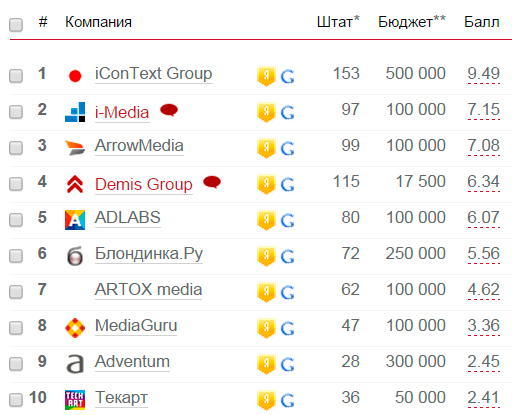The width and height of the screenshot is (512, 415).
Task: Toggle the select-all checkbox in table header
Action: (16, 25)
